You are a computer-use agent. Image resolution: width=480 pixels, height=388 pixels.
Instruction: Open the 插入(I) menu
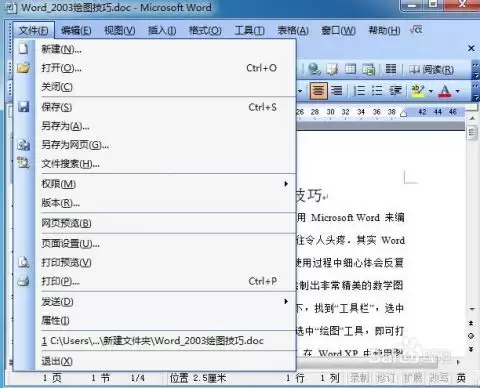[162, 31]
